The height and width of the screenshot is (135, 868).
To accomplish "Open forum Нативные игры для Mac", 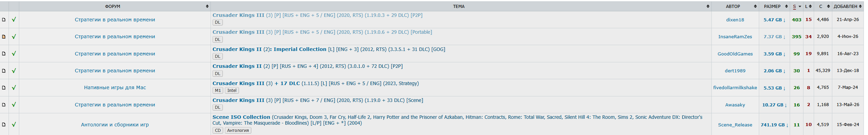I will (x=115, y=88).
